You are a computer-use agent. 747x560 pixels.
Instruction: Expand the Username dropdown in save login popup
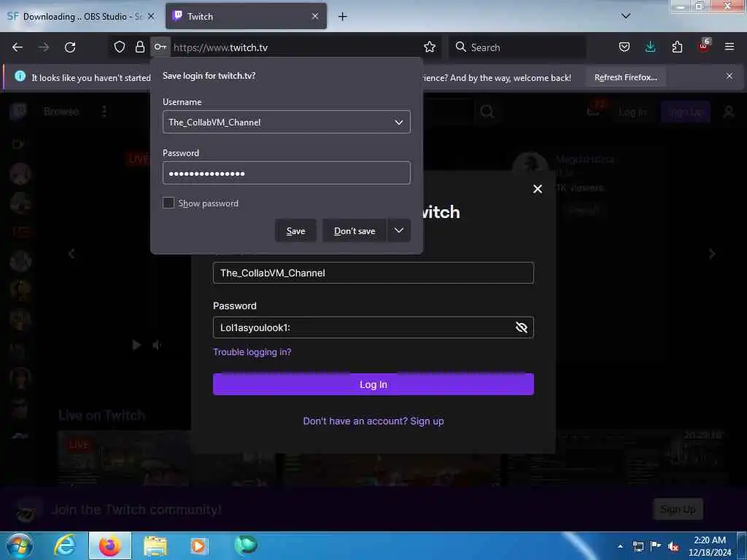(399, 122)
